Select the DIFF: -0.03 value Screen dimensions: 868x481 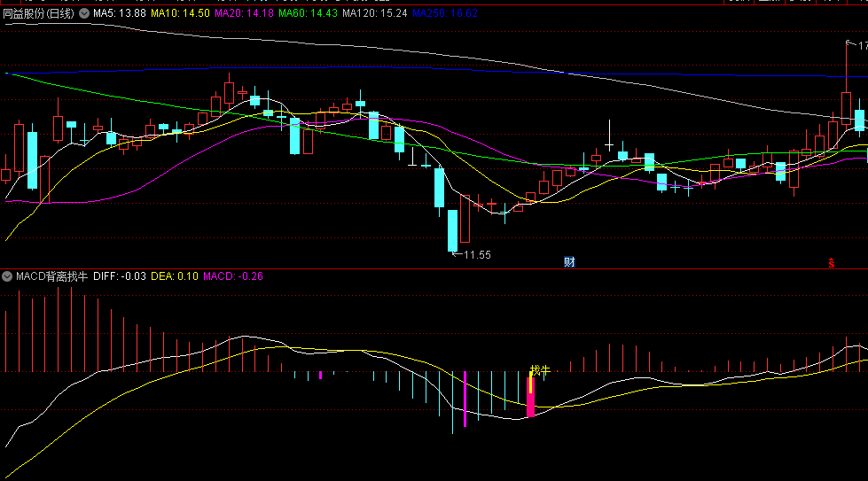coord(120,275)
